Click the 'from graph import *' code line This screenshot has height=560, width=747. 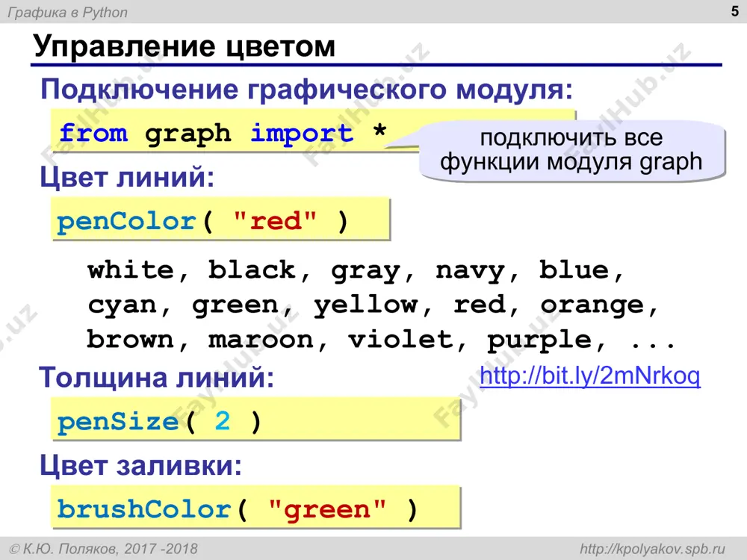(223, 133)
